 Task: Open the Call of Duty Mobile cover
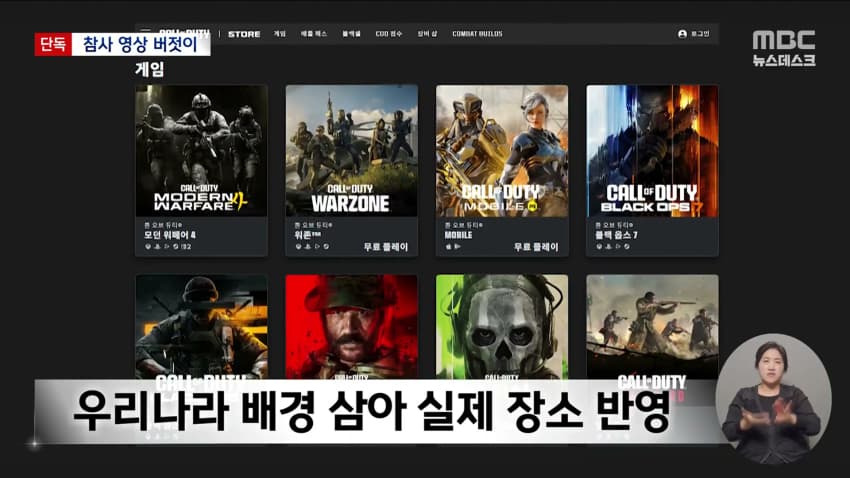pos(502,151)
